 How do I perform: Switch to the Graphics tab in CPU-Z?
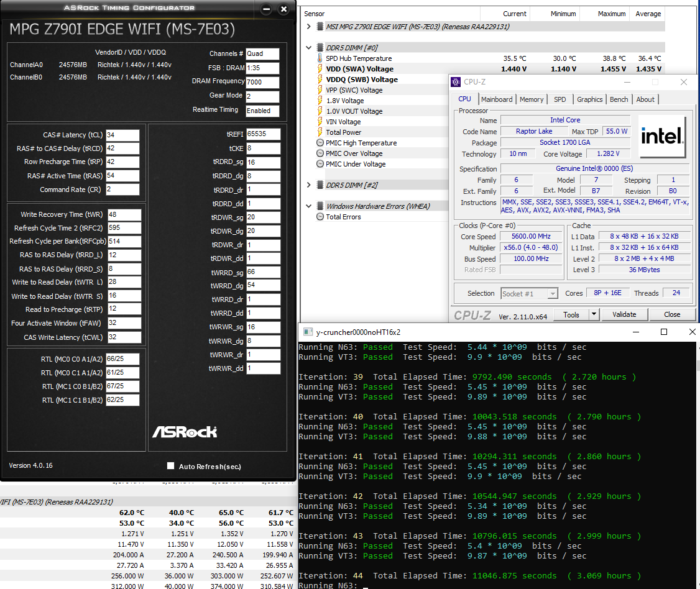pyautogui.click(x=590, y=99)
